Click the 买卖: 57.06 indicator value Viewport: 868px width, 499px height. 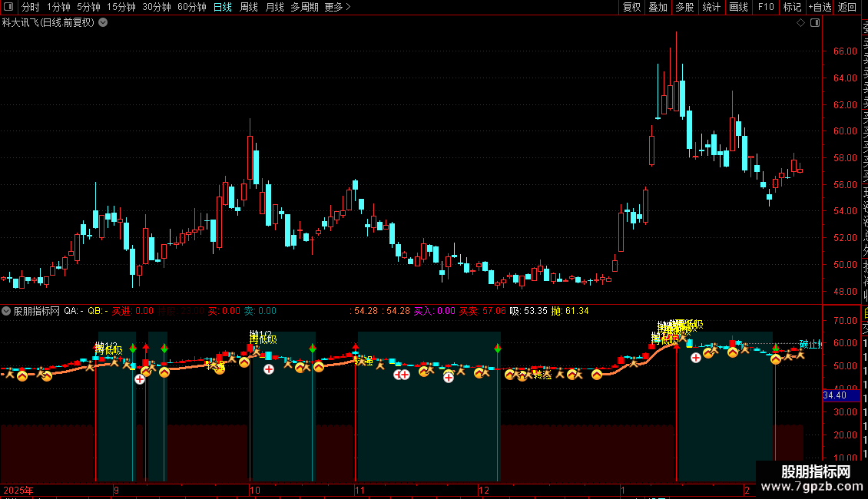tap(482, 311)
